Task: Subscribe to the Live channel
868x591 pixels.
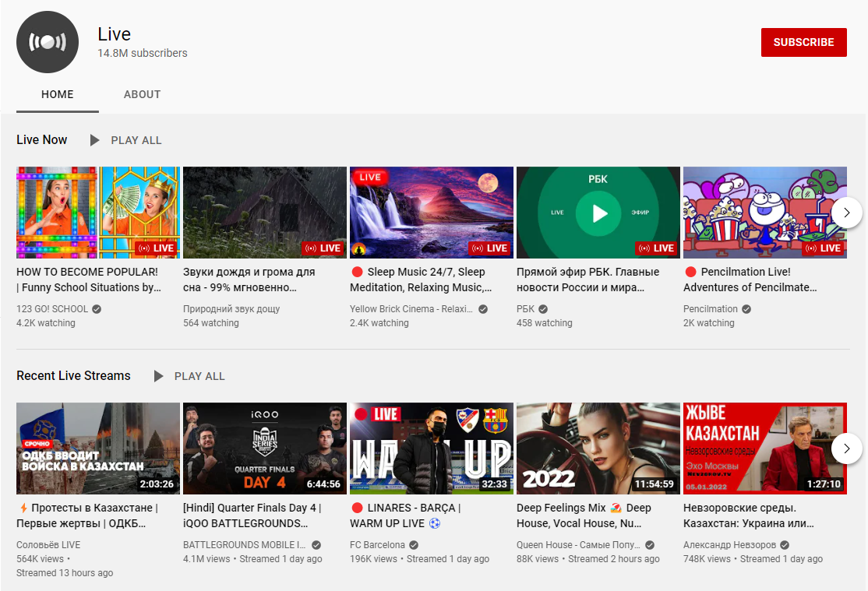Action: point(804,42)
